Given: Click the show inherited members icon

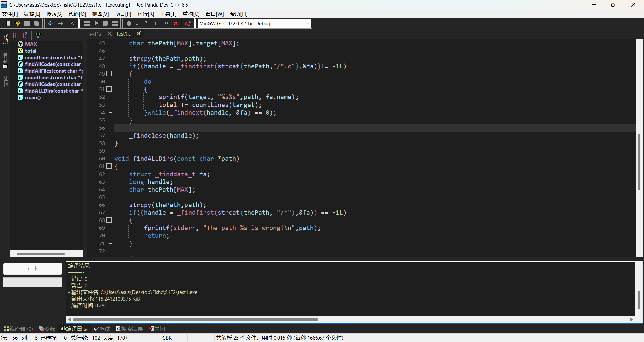Looking at the screenshot, I should tap(38, 35).
